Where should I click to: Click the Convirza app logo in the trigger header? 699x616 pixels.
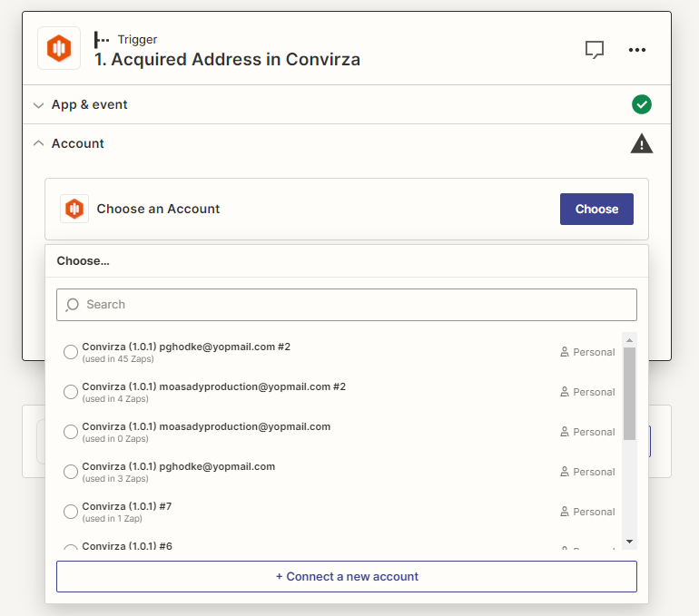(x=59, y=48)
